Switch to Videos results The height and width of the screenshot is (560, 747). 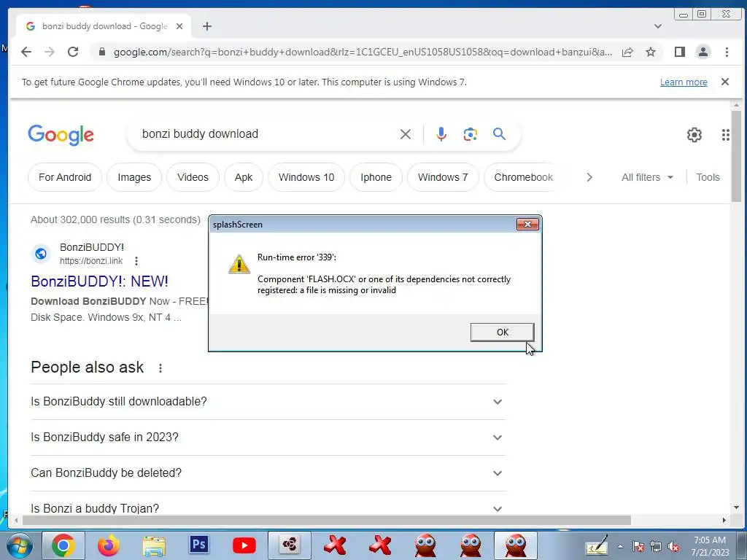193,177
